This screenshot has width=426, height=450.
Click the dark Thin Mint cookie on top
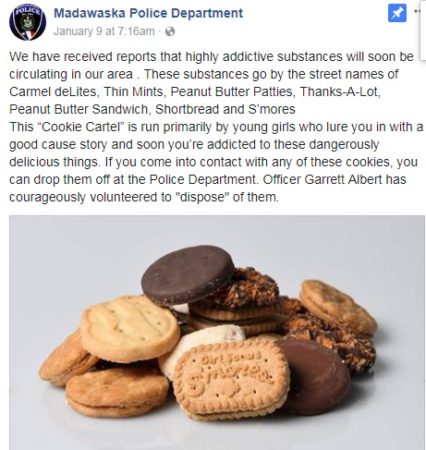187,274
